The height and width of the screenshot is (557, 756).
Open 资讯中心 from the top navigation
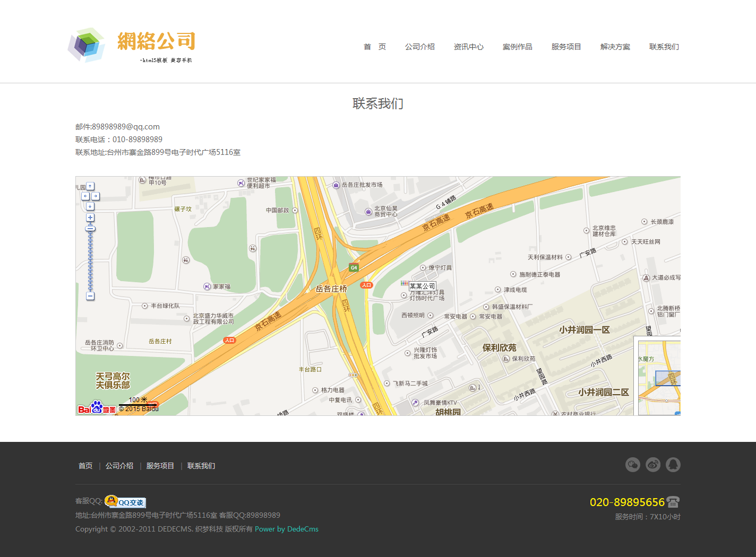coord(468,47)
